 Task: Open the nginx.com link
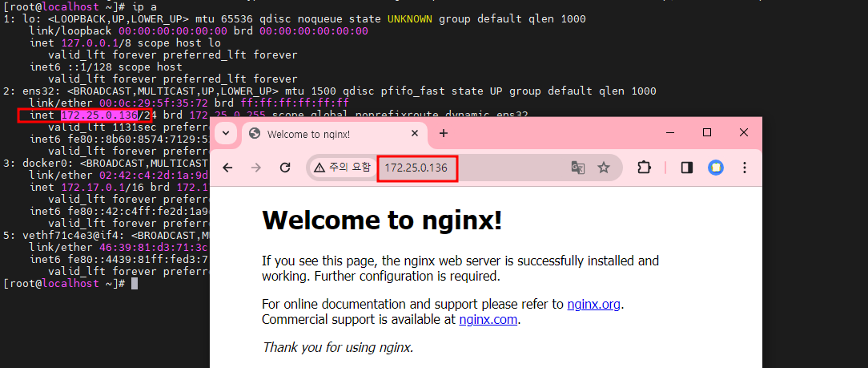(x=488, y=320)
